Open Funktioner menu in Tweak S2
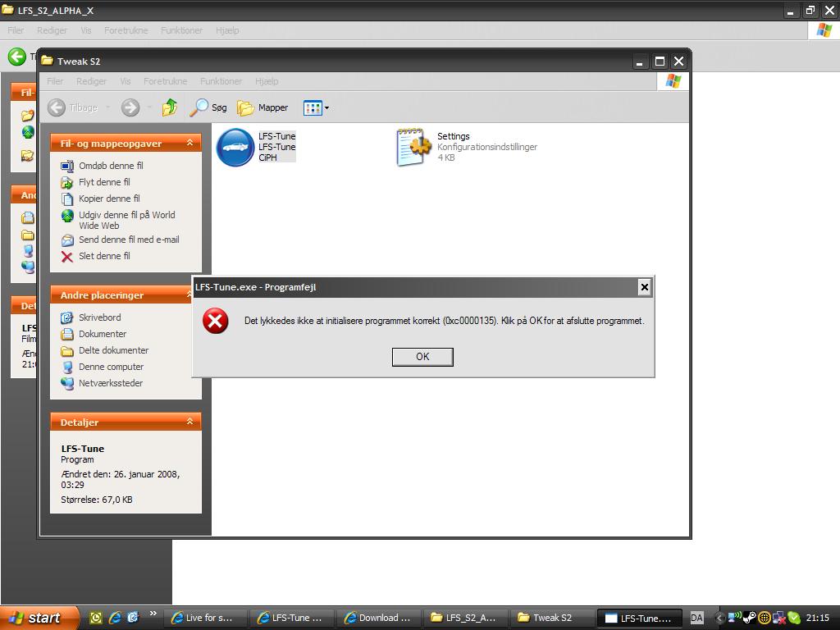Screen dimensions: 840x630 (221, 81)
